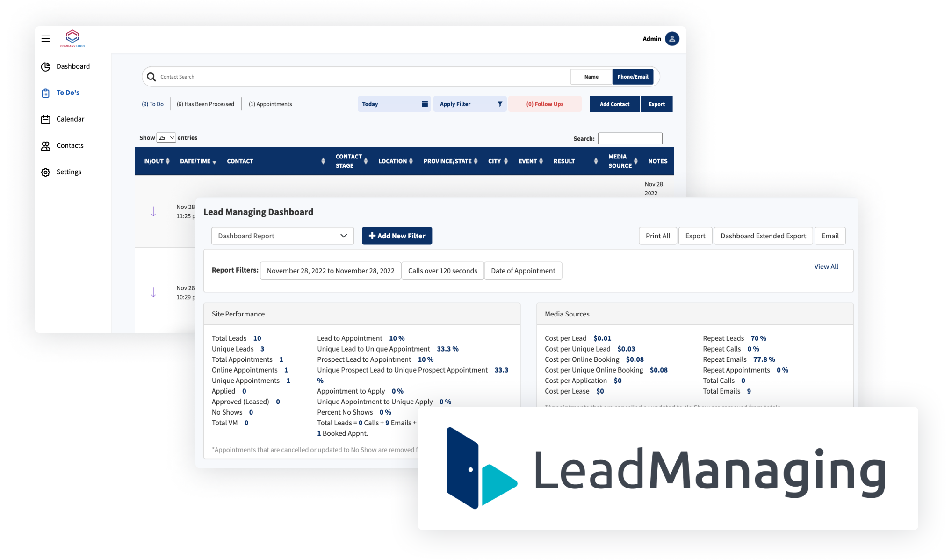Click Export in the dashboard header

695,236
